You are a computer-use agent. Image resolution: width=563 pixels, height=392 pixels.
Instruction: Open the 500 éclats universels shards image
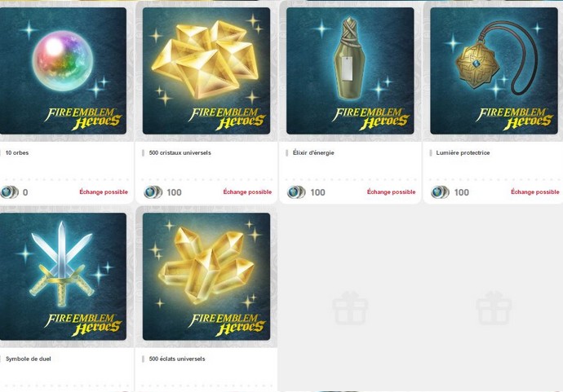[x=206, y=276]
